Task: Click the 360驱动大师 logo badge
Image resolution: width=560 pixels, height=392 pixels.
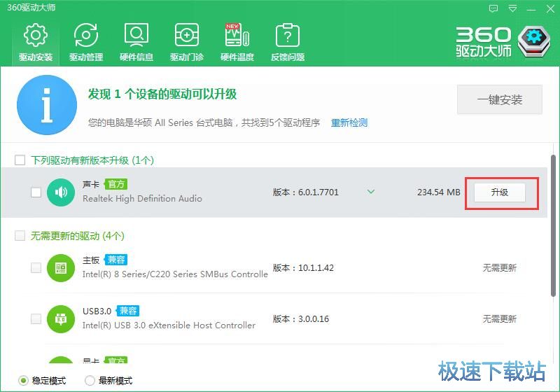Action: click(x=534, y=42)
